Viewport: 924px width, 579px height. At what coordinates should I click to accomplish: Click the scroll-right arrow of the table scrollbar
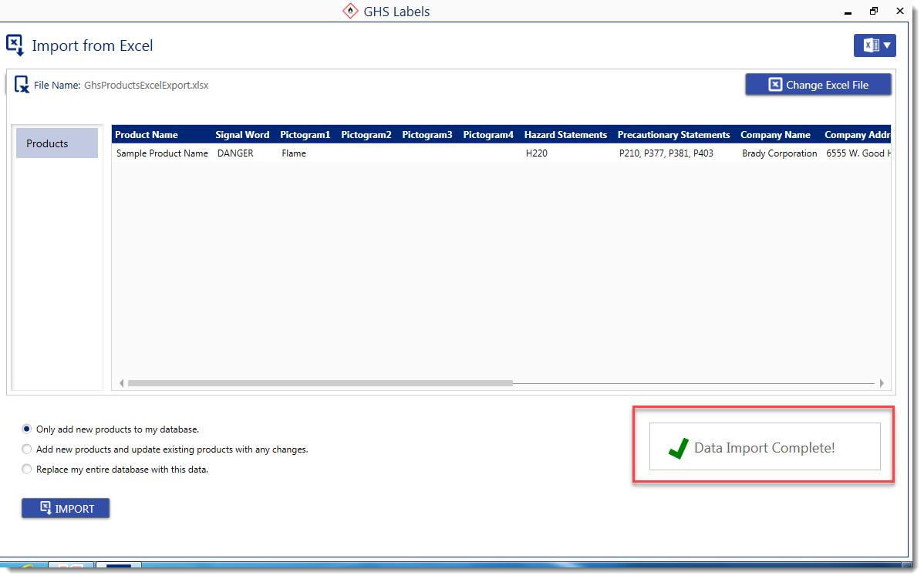[882, 382]
